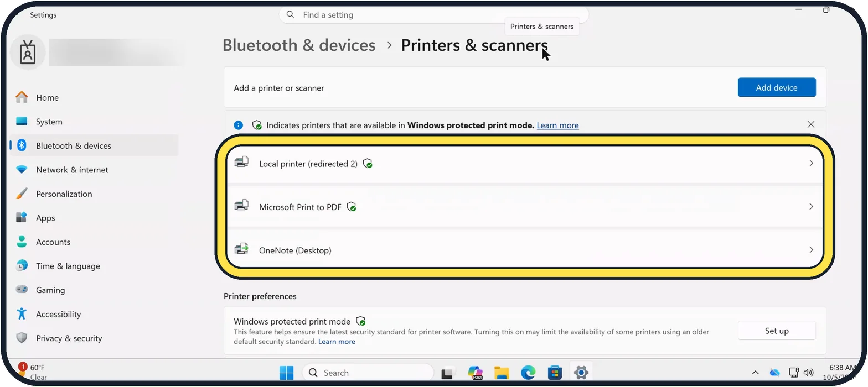Click the Network & internet wifi icon
This screenshot has height=387, width=868.
[x=22, y=170]
